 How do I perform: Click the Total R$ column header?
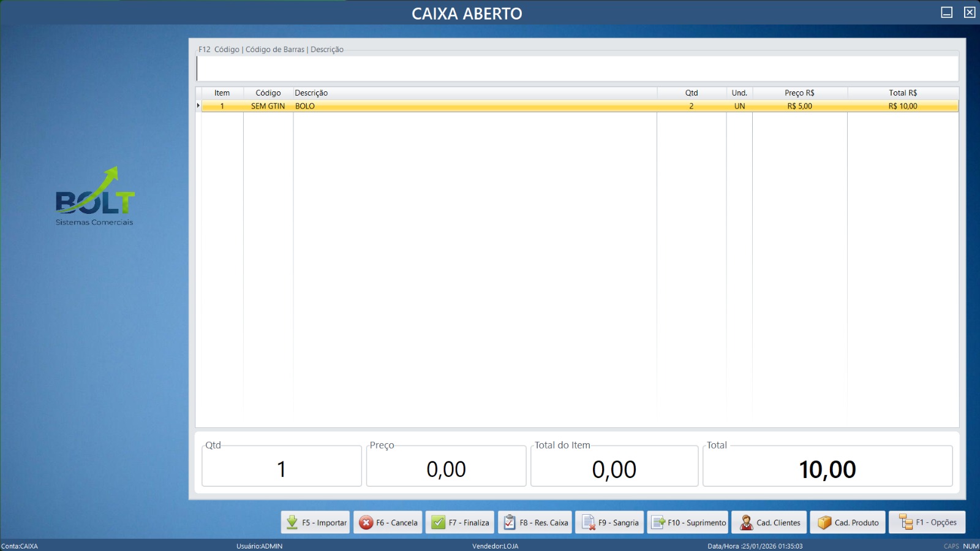(x=903, y=93)
